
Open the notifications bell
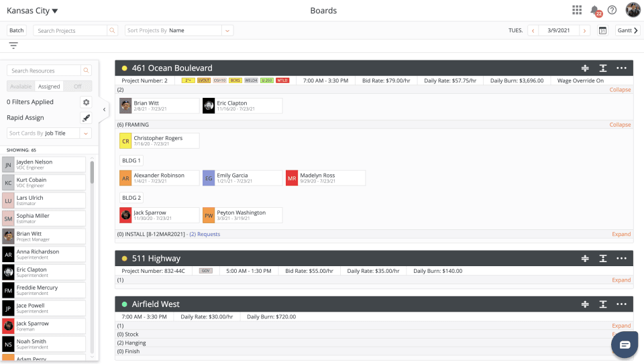pos(594,10)
